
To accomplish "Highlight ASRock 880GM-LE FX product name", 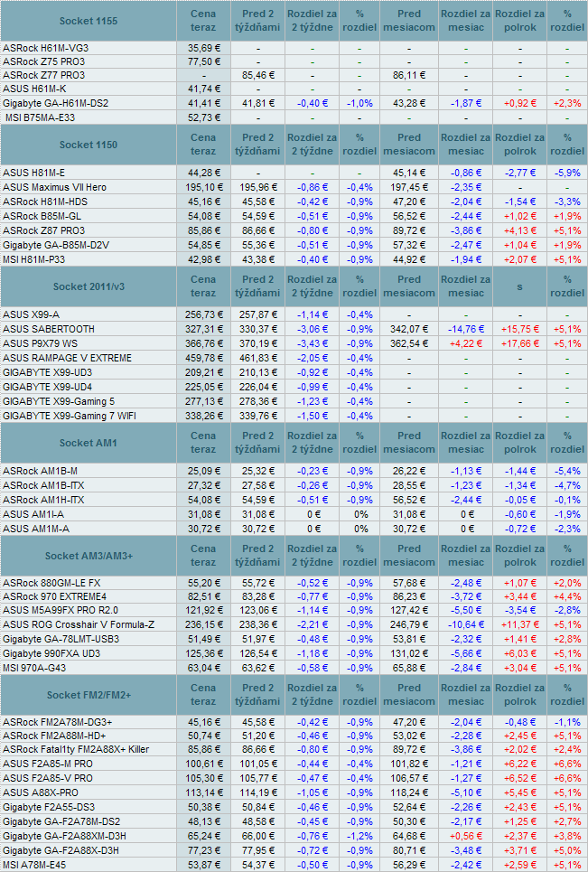I will pyautogui.click(x=51, y=583).
